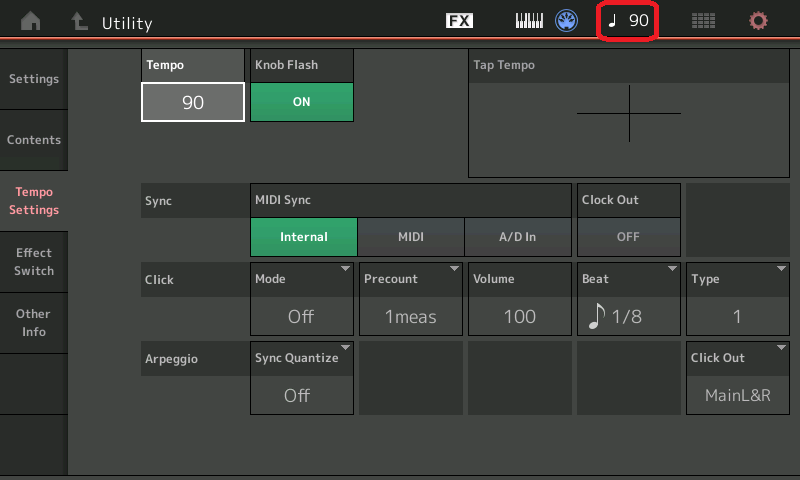Open Click Out MainL&R dropdown
Image resolution: width=800 pixels, height=480 pixels.
pos(737,378)
